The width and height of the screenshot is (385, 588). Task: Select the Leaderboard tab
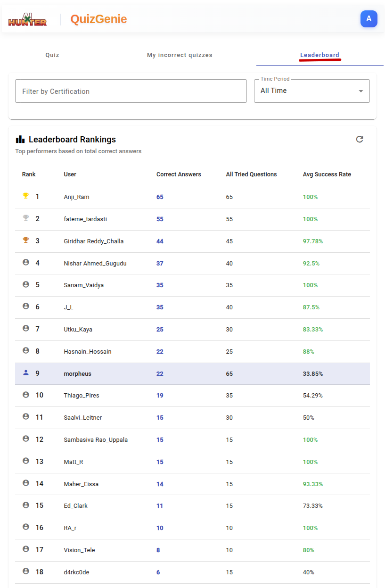pos(319,55)
